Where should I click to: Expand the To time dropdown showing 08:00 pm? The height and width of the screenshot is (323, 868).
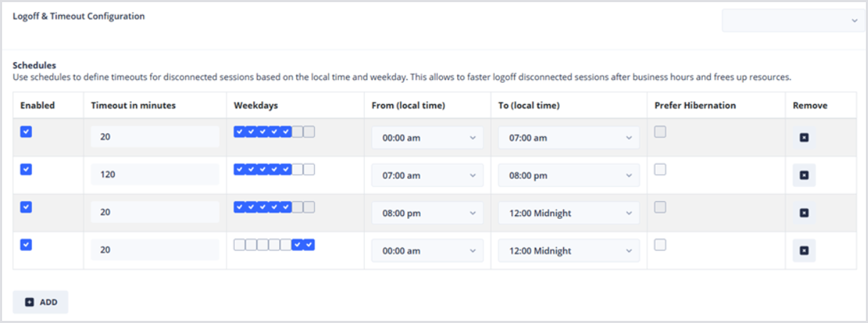(x=568, y=175)
